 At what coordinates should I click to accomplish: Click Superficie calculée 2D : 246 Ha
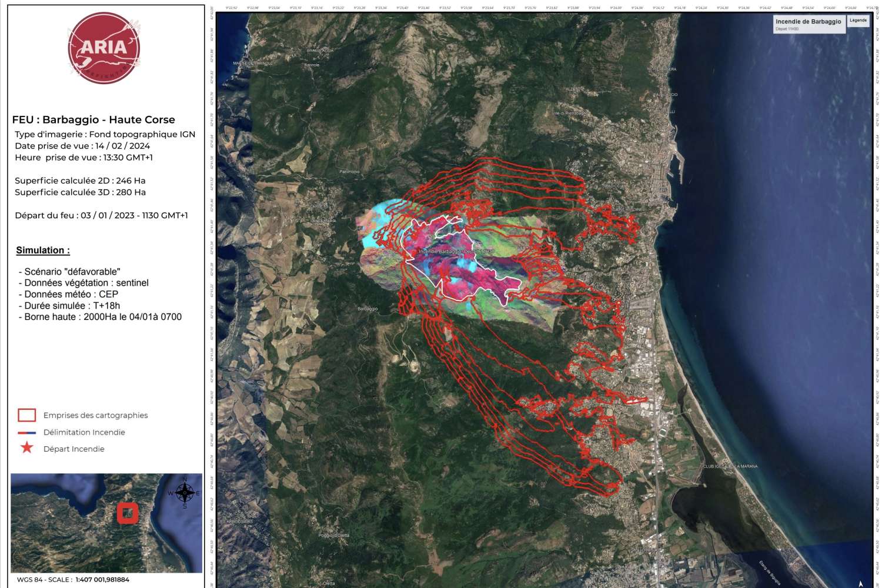pyautogui.click(x=80, y=181)
